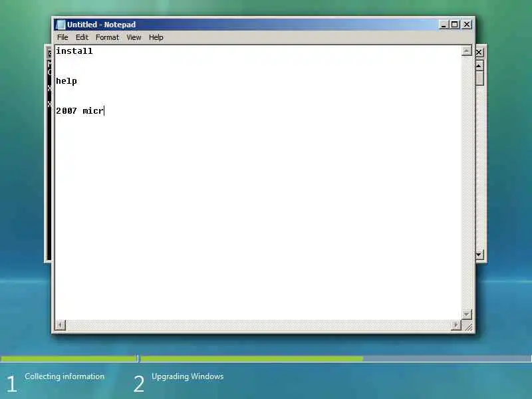Maximize the Notepad window
The image size is (532, 399).
pos(455,25)
